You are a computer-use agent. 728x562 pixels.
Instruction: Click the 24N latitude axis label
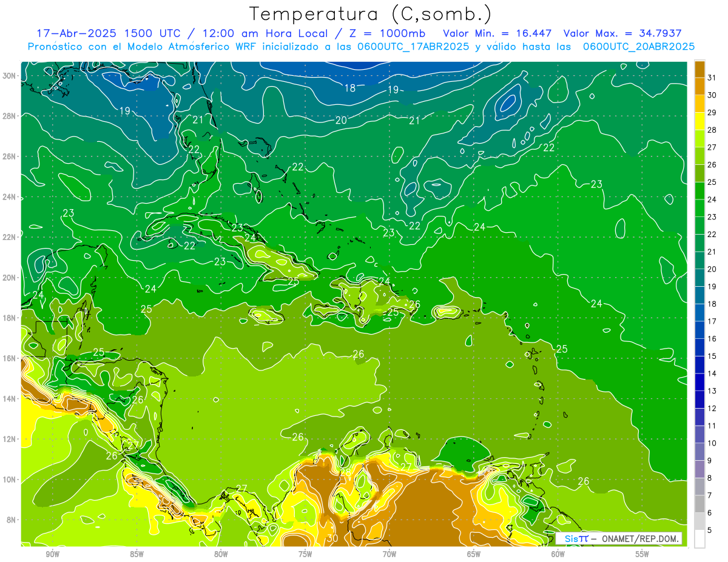pos(10,197)
